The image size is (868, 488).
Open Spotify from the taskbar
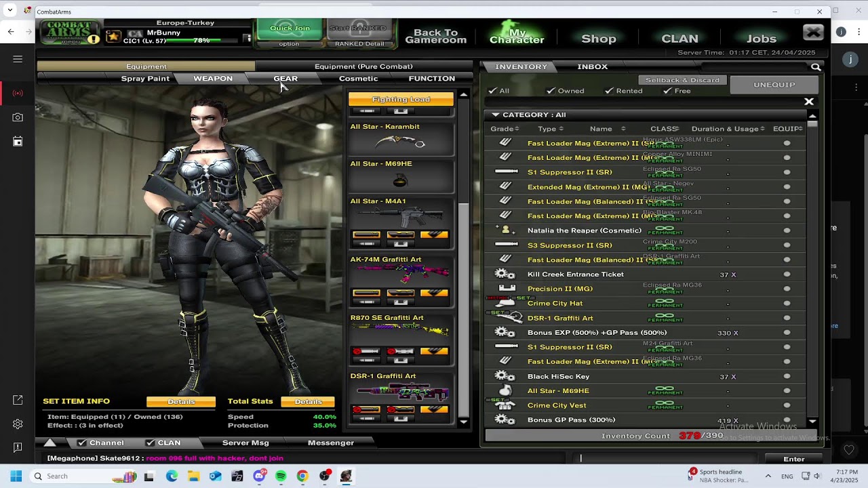pyautogui.click(x=281, y=476)
